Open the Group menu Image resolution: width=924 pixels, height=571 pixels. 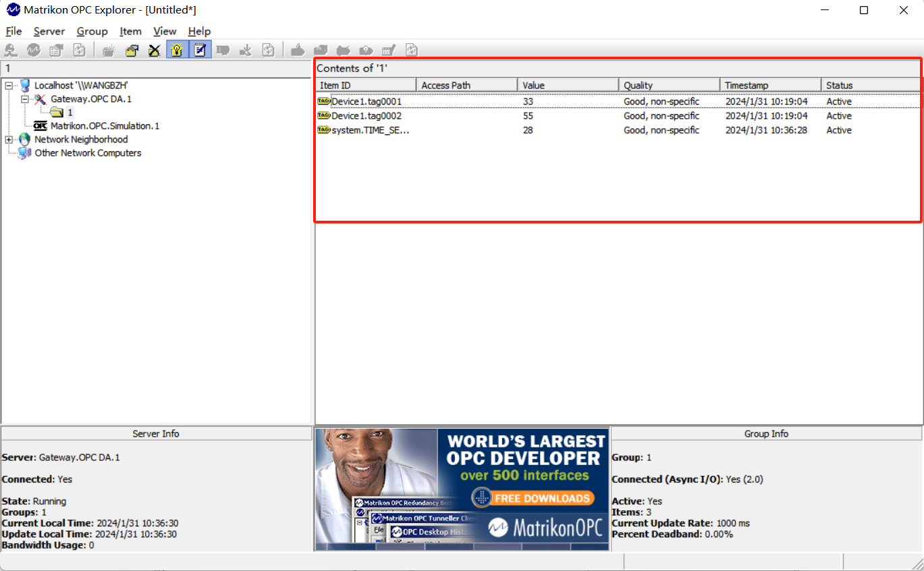[92, 31]
